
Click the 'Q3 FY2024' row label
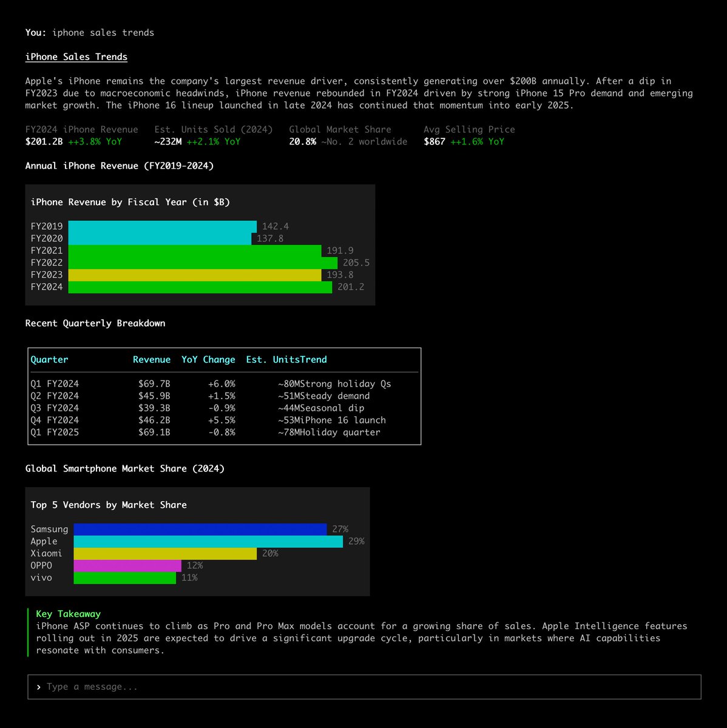click(55, 408)
